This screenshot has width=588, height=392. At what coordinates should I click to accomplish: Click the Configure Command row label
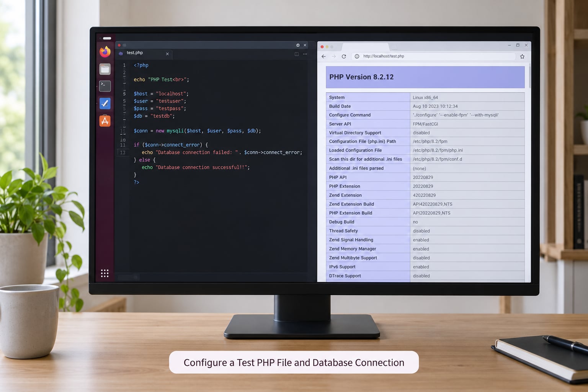[350, 115]
